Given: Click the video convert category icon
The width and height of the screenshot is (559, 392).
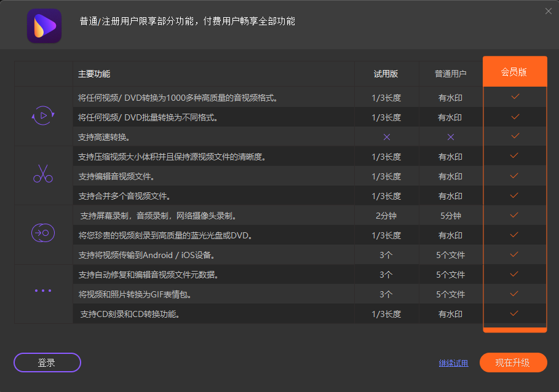Looking at the screenshot, I should [x=43, y=116].
